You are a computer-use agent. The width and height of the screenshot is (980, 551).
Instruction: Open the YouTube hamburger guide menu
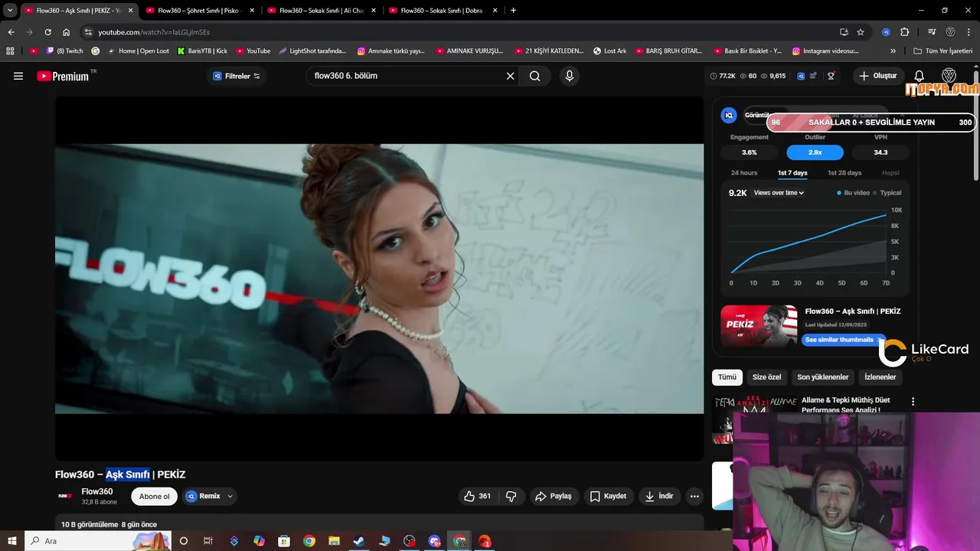[18, 76]
